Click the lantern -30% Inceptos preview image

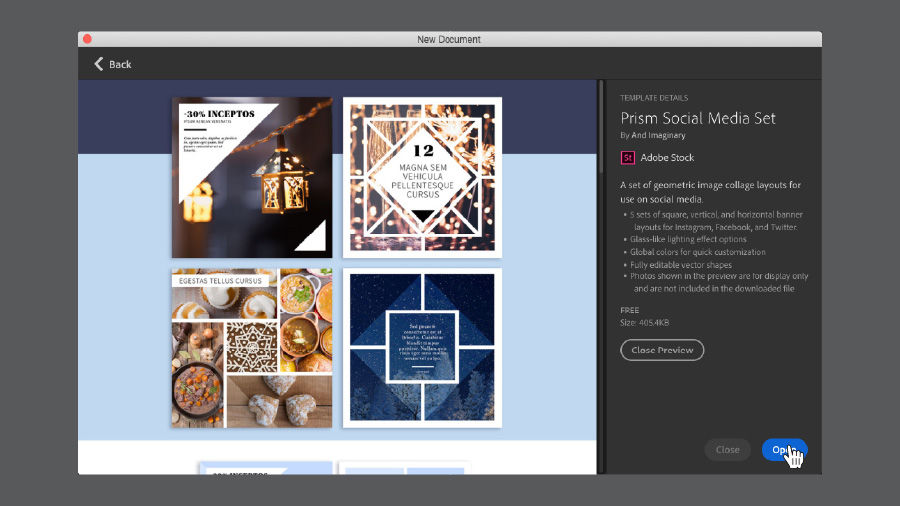pyautogui.click(x=252, y=177)
